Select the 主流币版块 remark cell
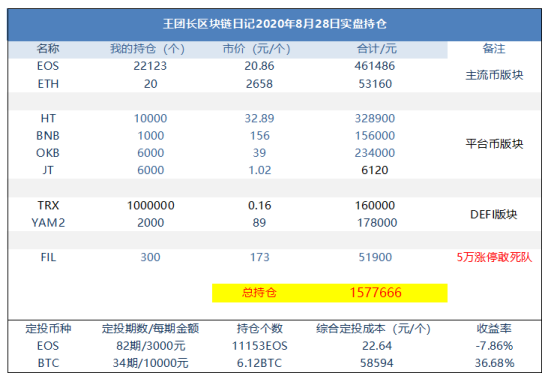Image resolution: width=551 pixels, height=382 pixels. coord(494,75)
